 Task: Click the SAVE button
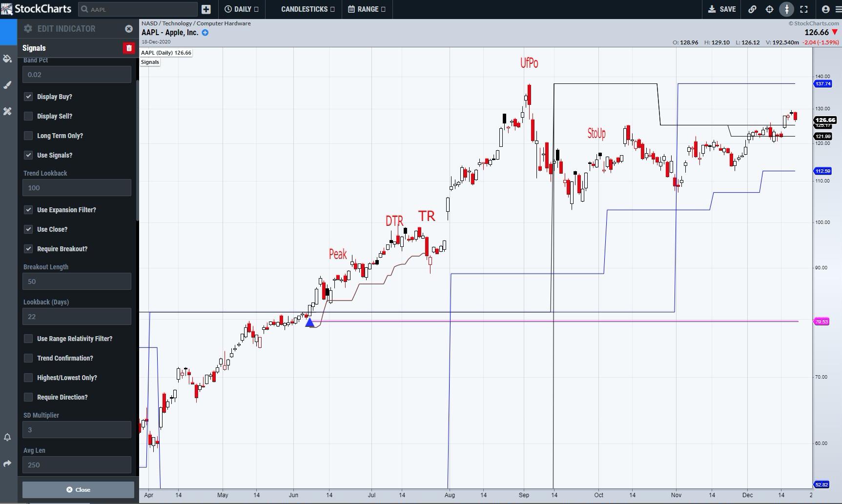coord(722,9)
